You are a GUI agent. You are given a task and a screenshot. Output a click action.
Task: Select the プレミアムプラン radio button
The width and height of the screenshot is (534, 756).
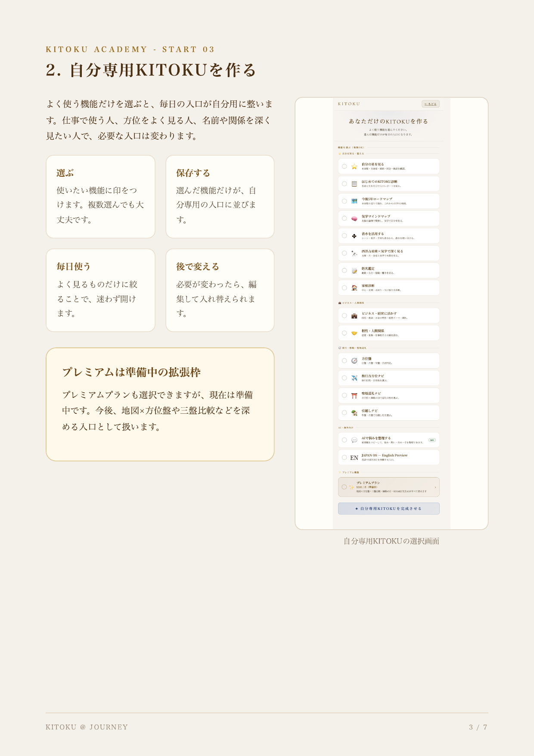344,487
